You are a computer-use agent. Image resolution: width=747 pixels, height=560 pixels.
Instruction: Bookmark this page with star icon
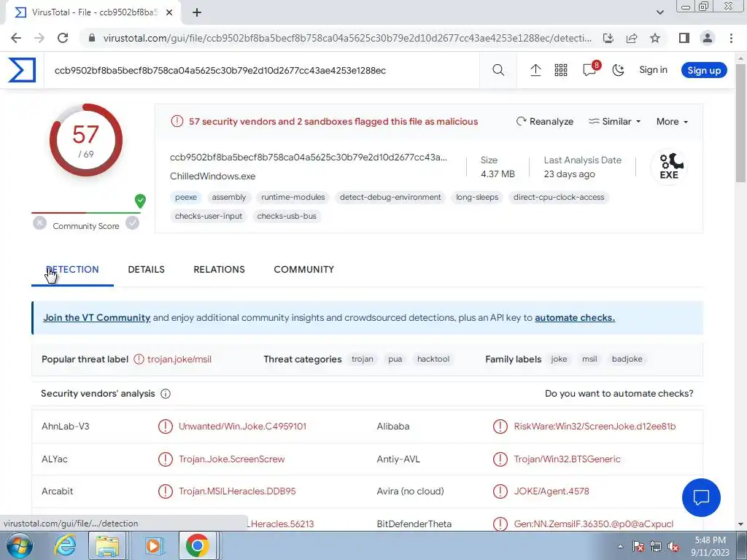(x=655, y=38)
